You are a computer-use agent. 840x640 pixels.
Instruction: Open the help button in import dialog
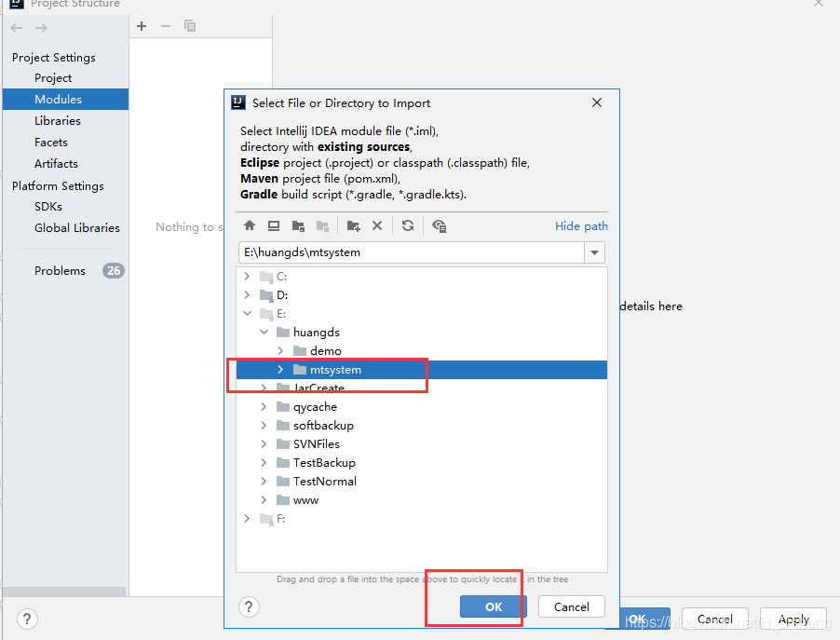click(x=249, y=606)
